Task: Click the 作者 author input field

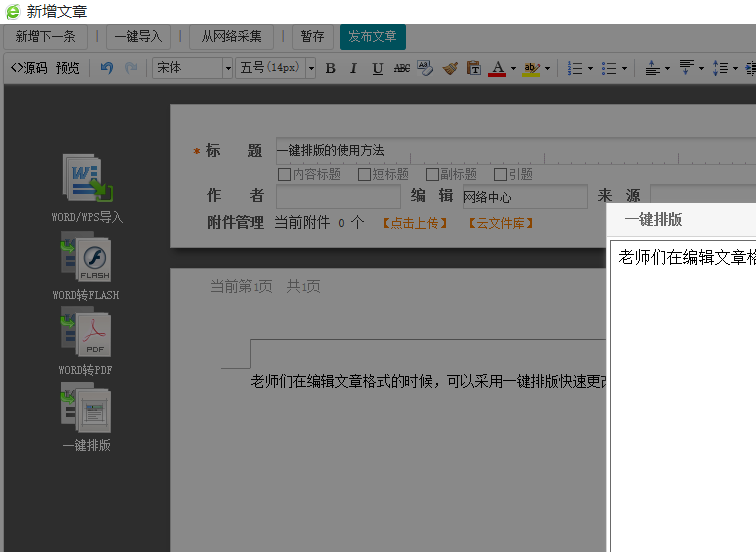Action: coord(337,197)
